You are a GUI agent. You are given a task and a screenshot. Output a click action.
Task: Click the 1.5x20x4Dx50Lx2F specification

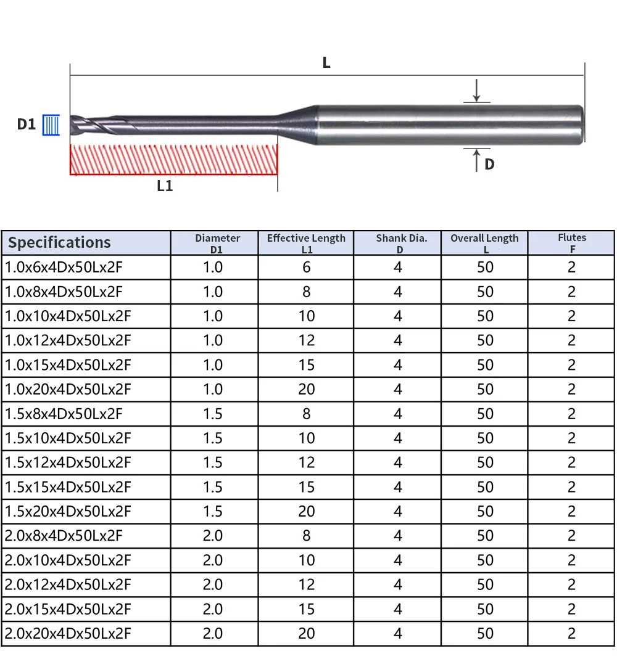coord(68,512)
